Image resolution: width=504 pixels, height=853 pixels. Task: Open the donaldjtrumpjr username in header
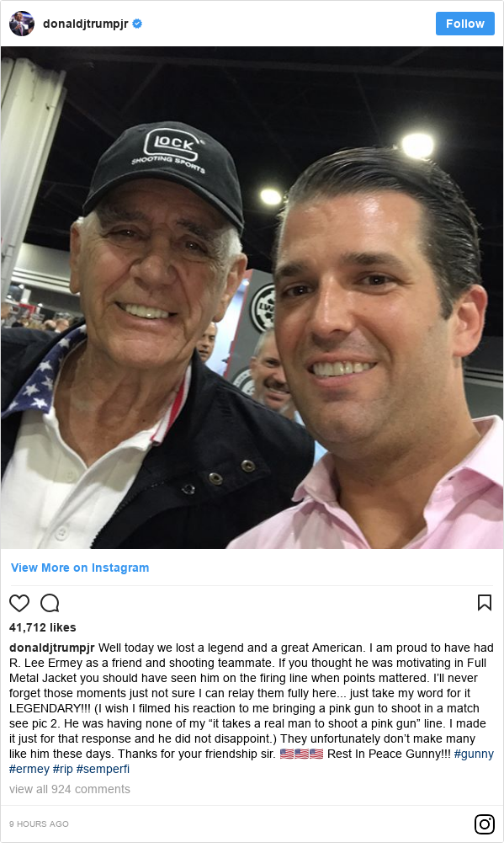coord(85,24)
